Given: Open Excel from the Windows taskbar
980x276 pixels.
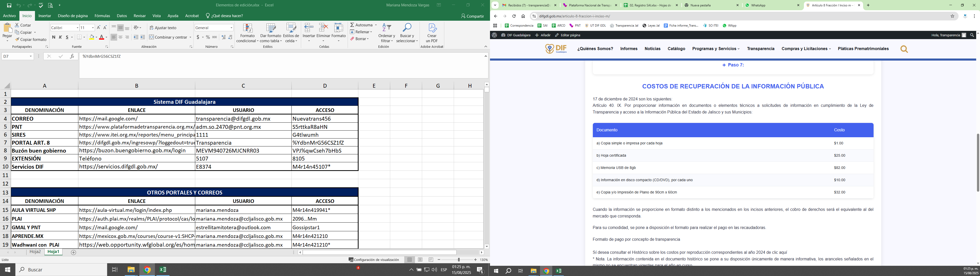Looking at the screenshot, I should point(163,270).
